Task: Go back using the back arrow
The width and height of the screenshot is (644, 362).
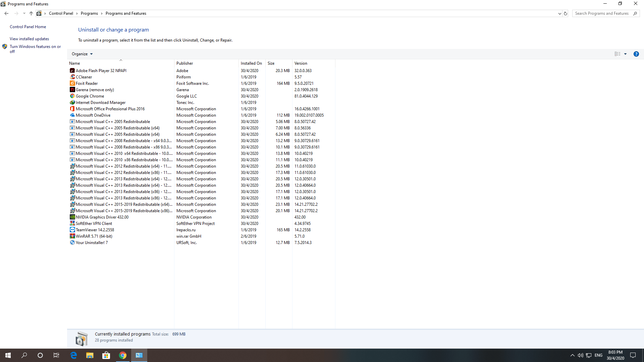Action: click(6, 13)
